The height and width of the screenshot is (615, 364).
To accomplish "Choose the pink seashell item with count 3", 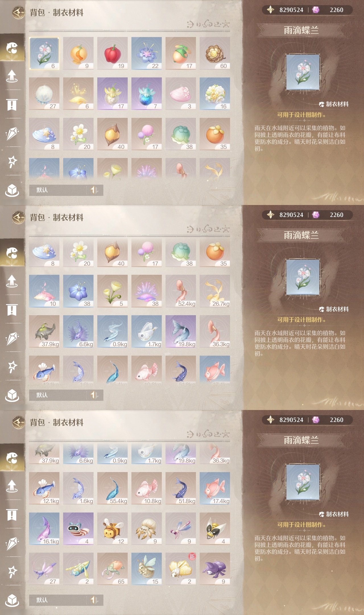I will 181,94.
